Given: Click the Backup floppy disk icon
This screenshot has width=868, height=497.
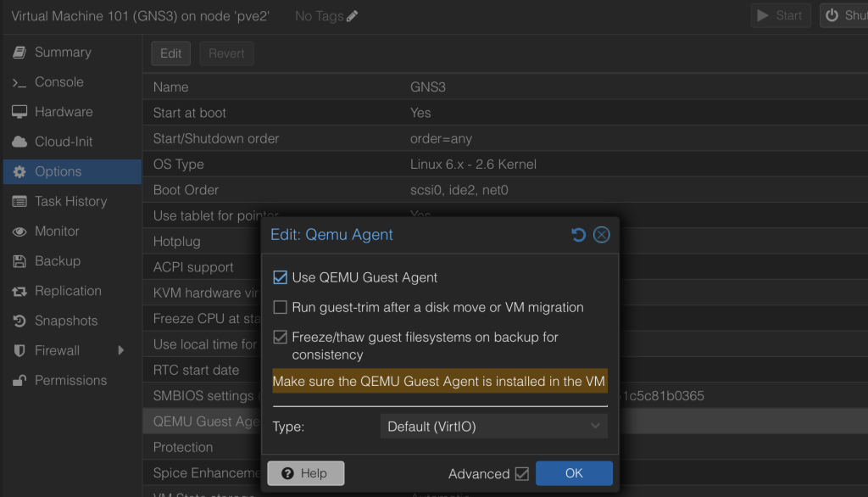Looking at the screenshot, I should [19, 261].
